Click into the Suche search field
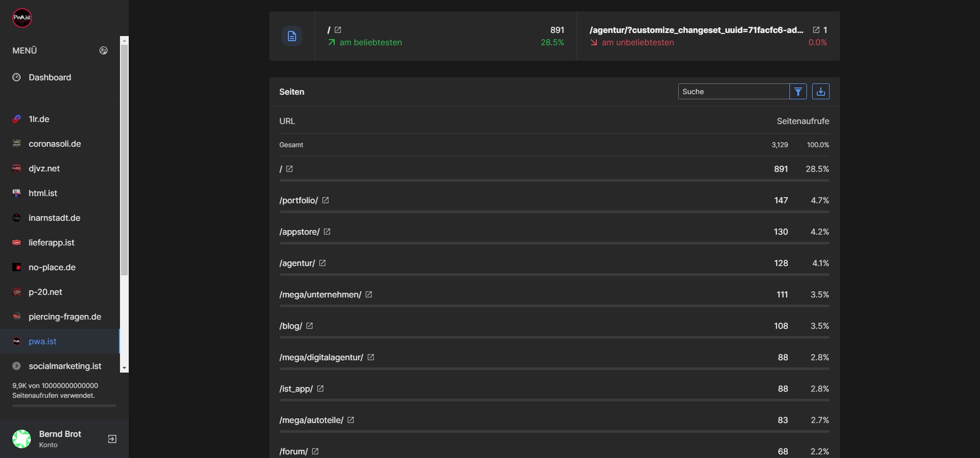 coord(733,92)
